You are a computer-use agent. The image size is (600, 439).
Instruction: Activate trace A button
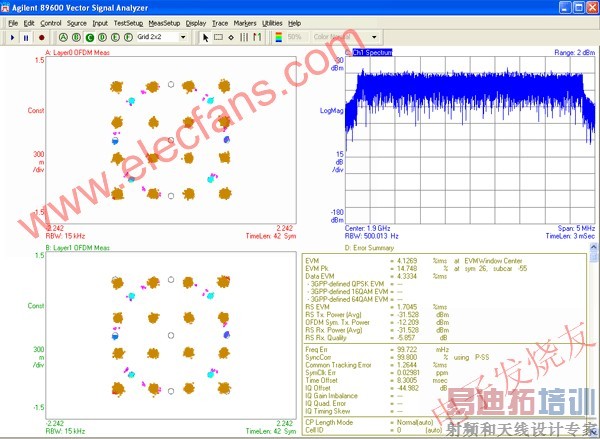click(x=64, y=37)
